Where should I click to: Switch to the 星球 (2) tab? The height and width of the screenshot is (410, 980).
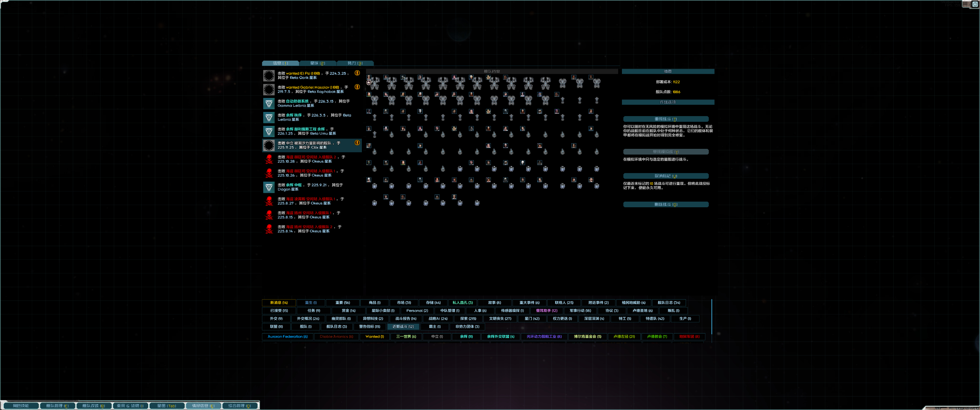[x=318, y=63]
